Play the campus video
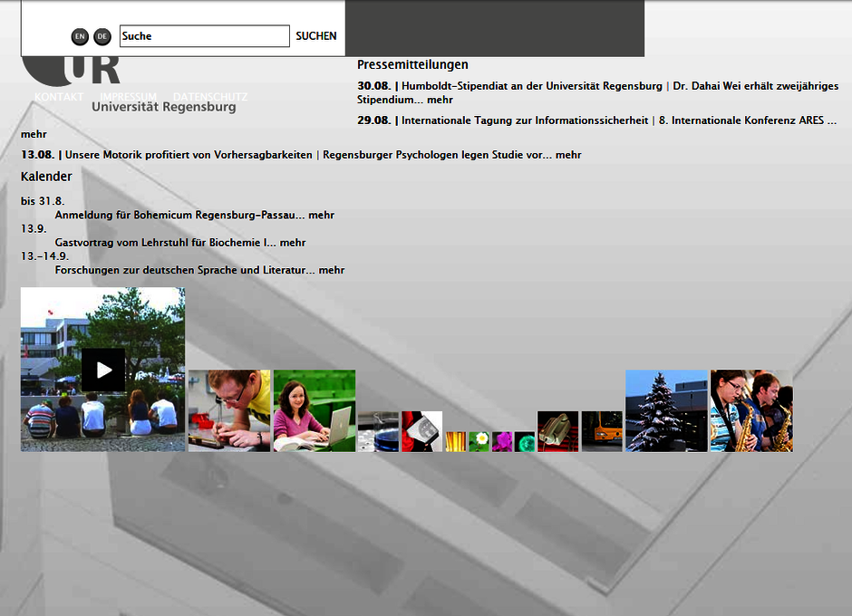Screen dimensions: 852x616 click(x=103, y=370)
